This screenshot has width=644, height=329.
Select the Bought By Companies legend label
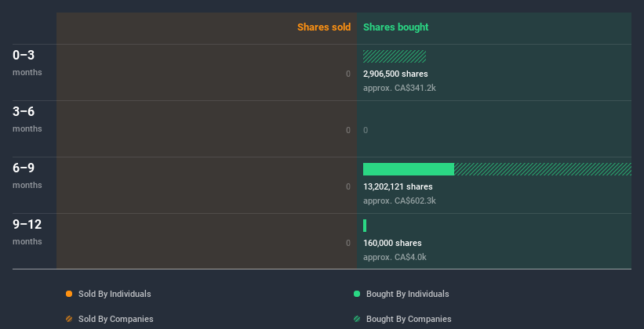[409, 319]
